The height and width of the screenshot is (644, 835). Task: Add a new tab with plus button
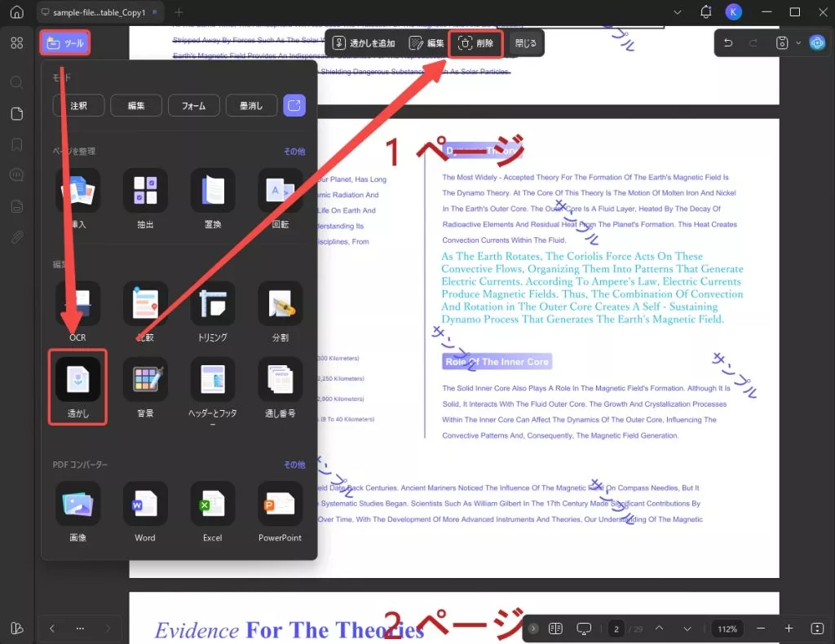pos(179,11)
